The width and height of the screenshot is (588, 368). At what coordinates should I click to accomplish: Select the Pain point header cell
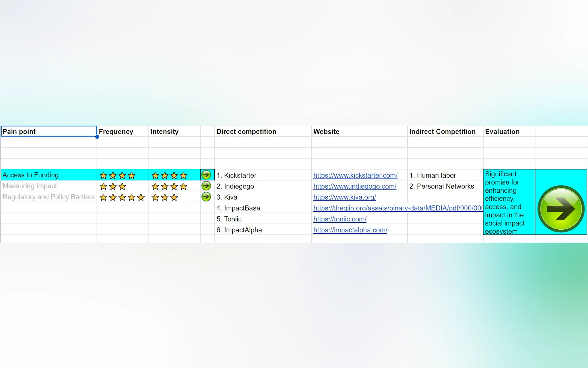(x=49, y=131)
